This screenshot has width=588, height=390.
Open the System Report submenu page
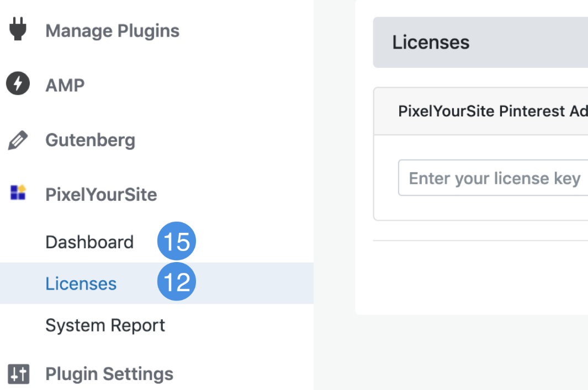105,325
